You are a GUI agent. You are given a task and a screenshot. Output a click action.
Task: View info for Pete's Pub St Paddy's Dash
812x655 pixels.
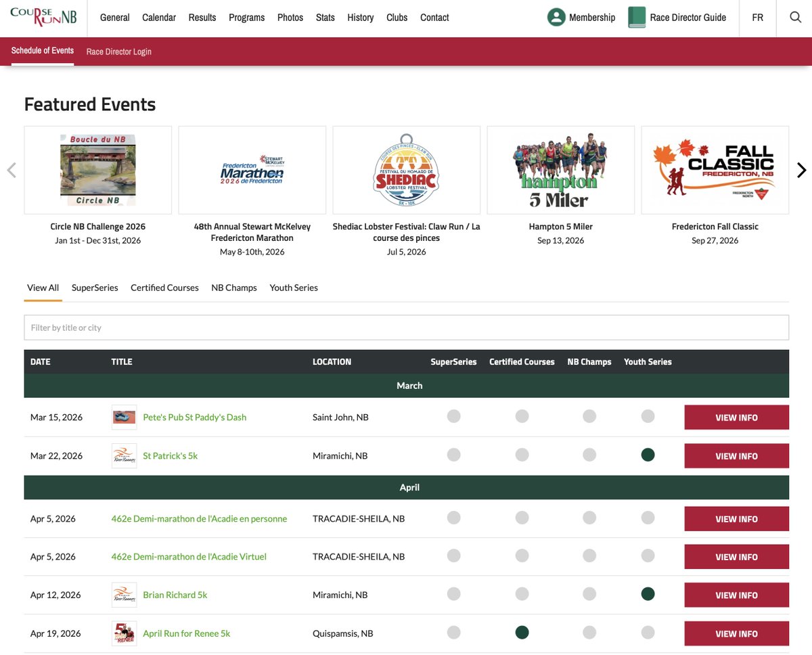pos(737,417)
